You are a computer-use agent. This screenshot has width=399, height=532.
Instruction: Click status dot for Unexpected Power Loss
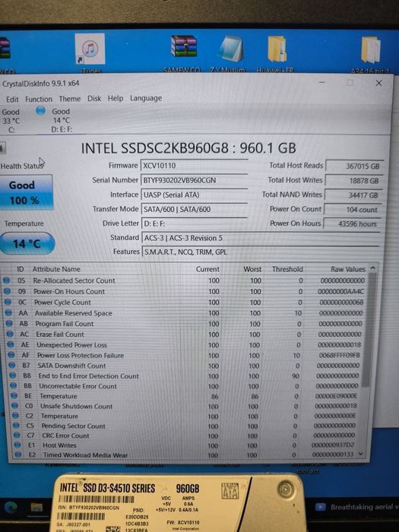11,344
